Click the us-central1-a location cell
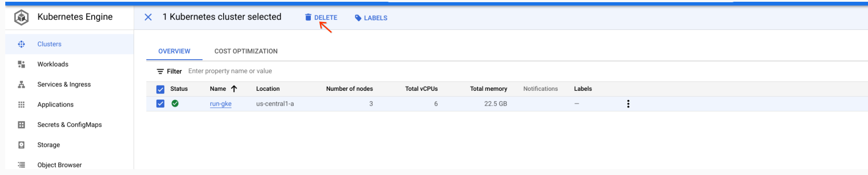The width and height of the screenshot is (868, 175). pos(275,104)
